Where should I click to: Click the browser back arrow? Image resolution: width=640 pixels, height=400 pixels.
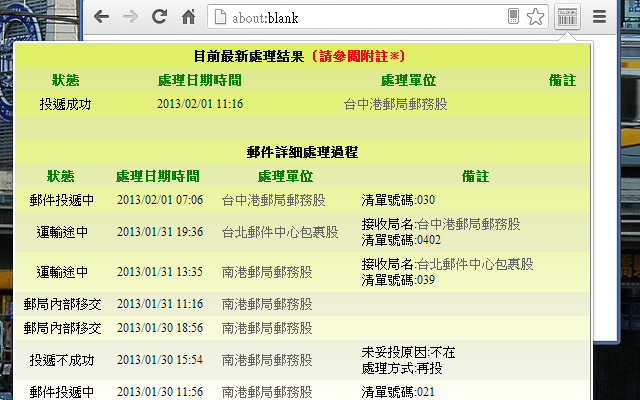[101, 17]
